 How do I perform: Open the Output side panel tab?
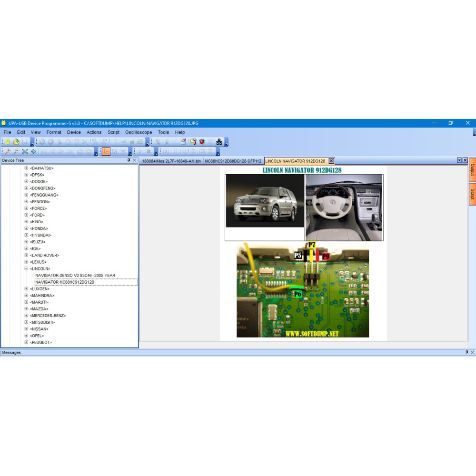point(472,170)
